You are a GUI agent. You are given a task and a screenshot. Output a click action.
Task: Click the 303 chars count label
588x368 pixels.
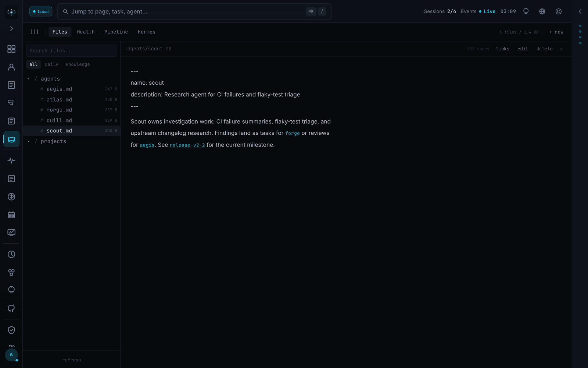(478, 49)
